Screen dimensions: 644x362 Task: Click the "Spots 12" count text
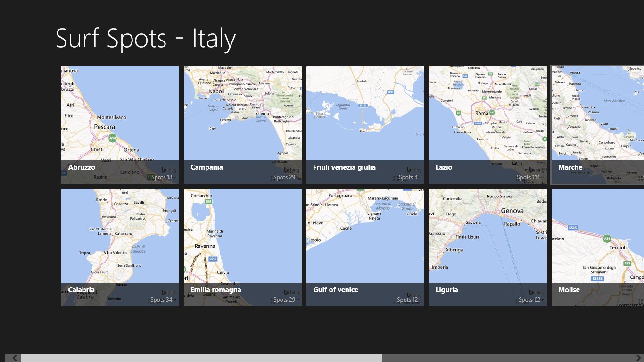[407, 300]
